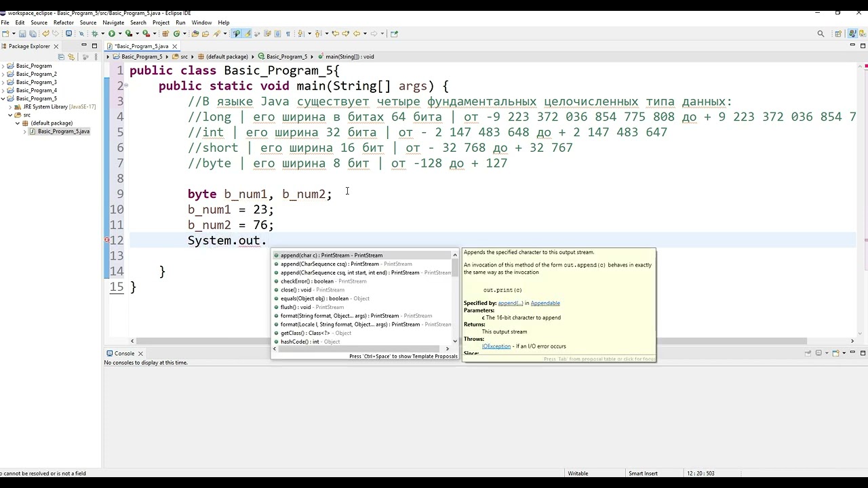Click the Debug bug icon

(x=94, y=33)
